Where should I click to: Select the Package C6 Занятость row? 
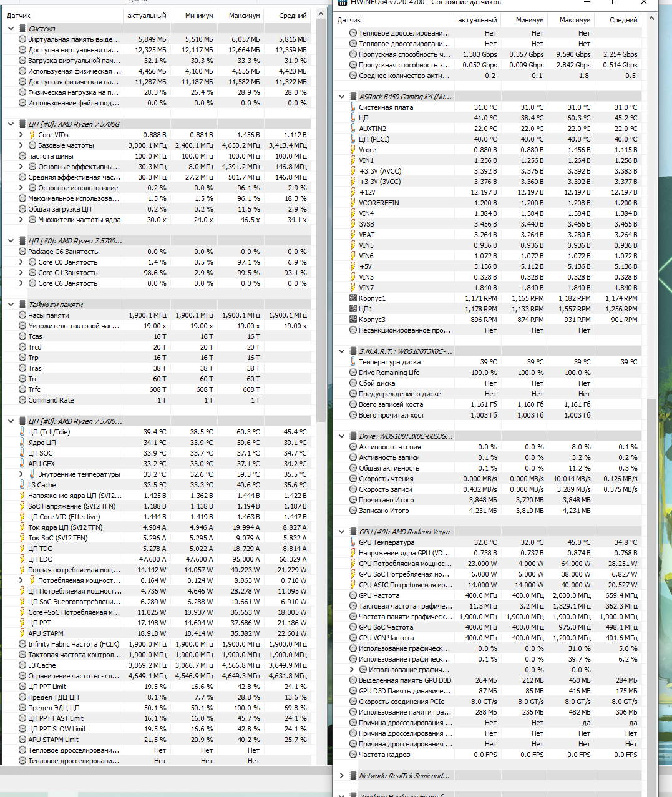[x=156, y=252]
